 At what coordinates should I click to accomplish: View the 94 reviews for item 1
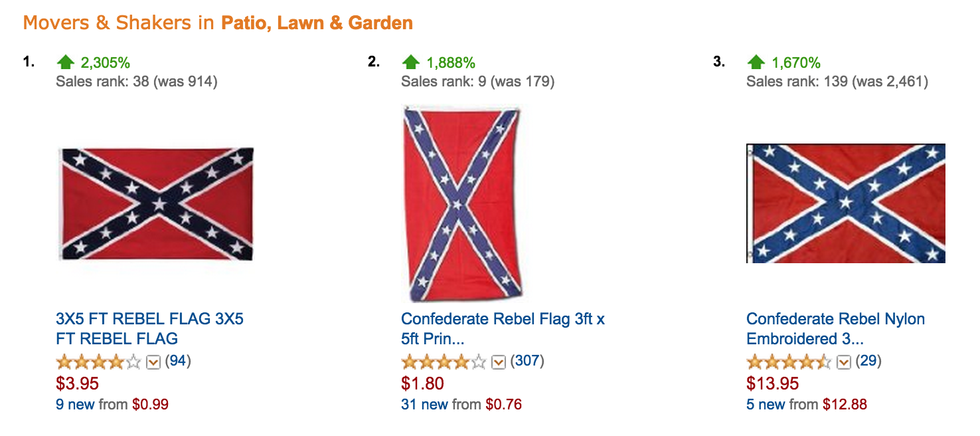click(179, 363)
